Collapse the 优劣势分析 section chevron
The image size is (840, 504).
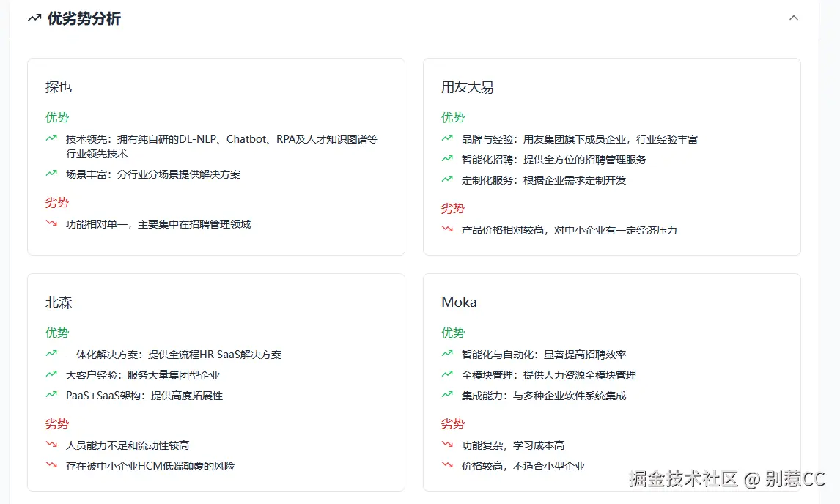pyautogui.click(x=793, y=18)
